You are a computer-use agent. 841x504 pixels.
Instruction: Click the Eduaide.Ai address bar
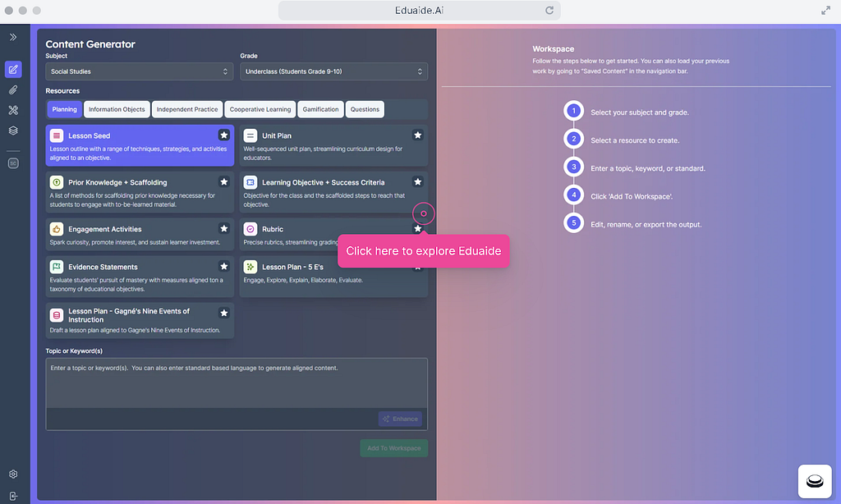(420, 10)
